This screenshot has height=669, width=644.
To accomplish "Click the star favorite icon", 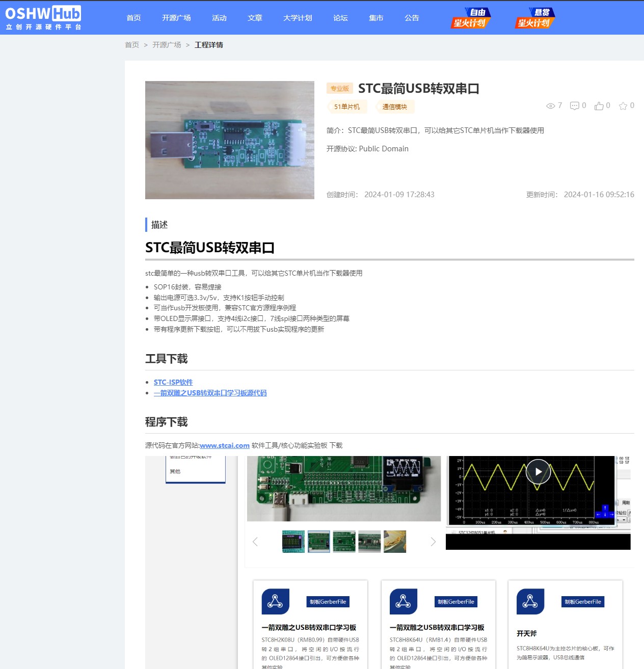I will [623, 105].
